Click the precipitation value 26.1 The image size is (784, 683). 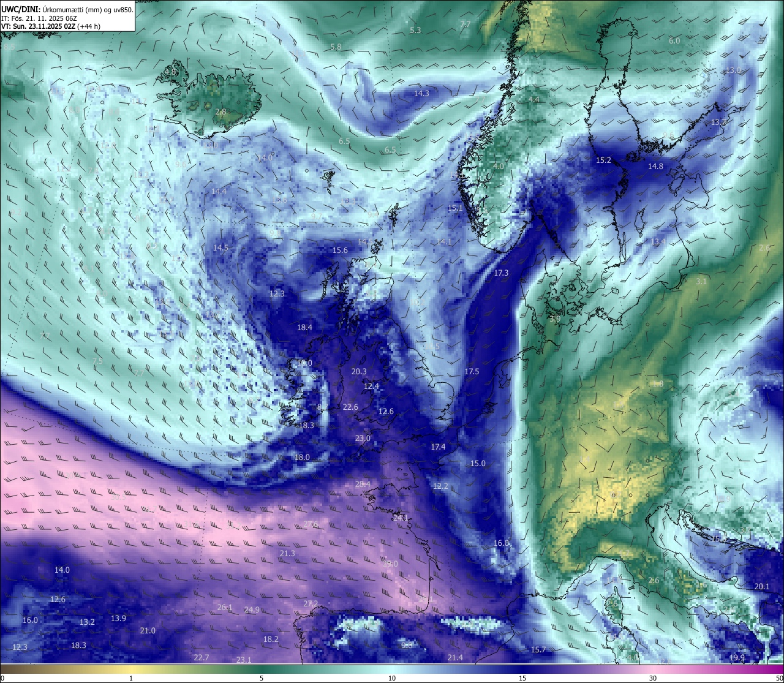click(x=225, y=607)
